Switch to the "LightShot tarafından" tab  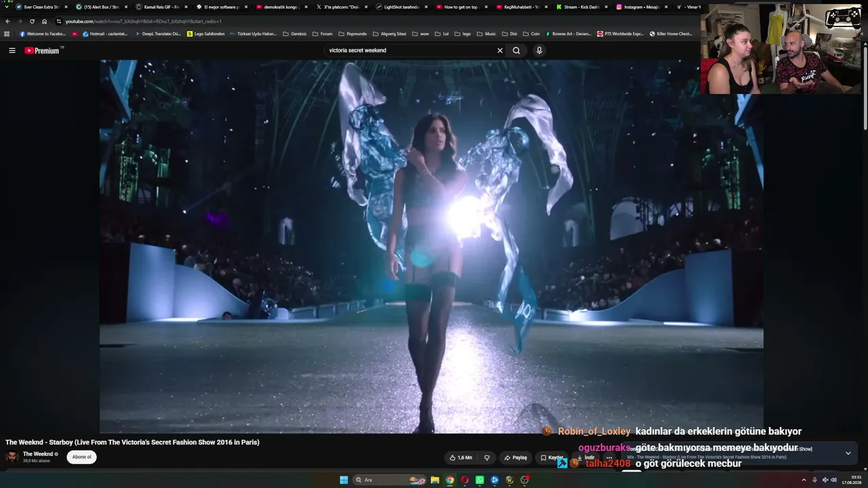point(401,7)
